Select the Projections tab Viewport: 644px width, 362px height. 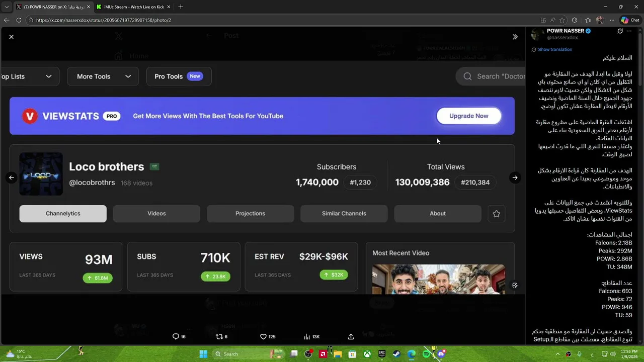(250, 213)
